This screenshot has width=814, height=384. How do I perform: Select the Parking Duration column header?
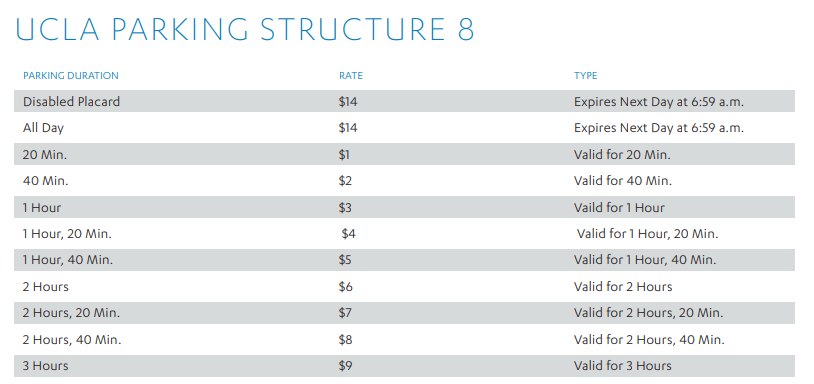(71, 76)
